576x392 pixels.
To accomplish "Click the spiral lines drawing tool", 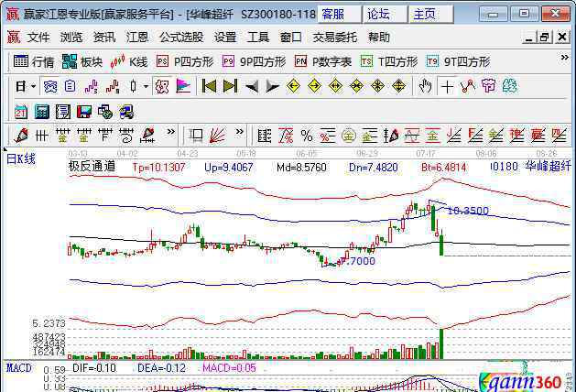I will pyautogui.click(x=126, y=136).
